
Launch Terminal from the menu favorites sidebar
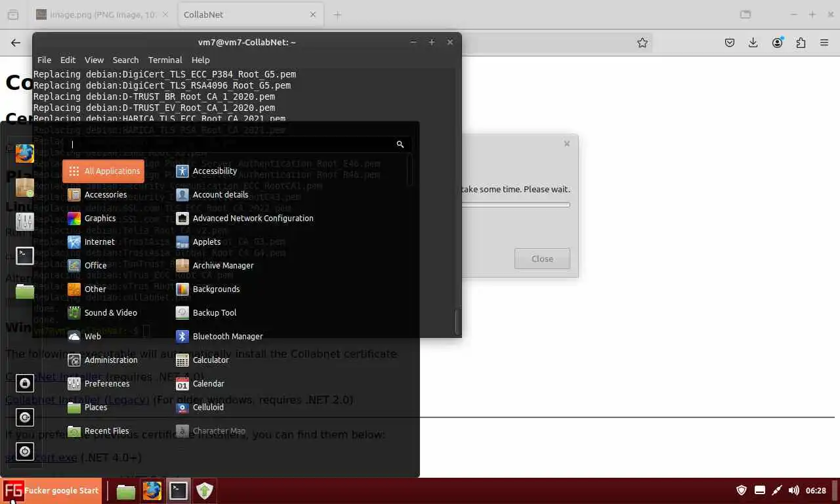click(x=24, y=256)
